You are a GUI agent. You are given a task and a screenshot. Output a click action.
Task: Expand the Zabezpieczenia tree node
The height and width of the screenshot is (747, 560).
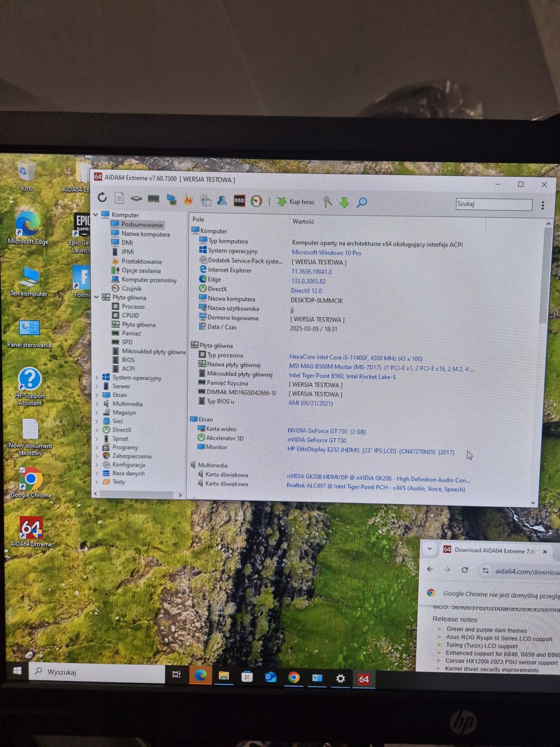pos(97,456)
